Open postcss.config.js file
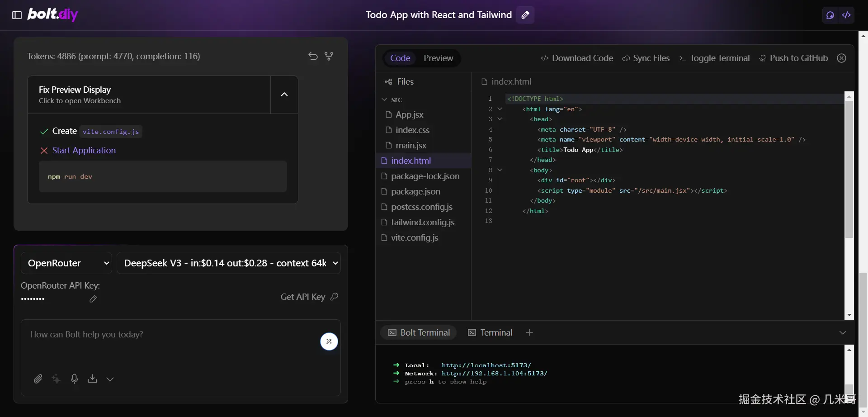The image size is (868, 417). coord(424,207)
